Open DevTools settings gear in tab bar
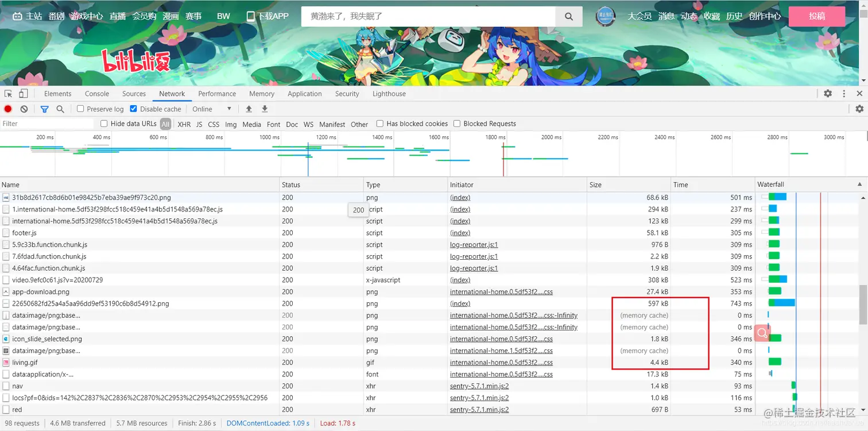868x431 pixels. (828, 94)
